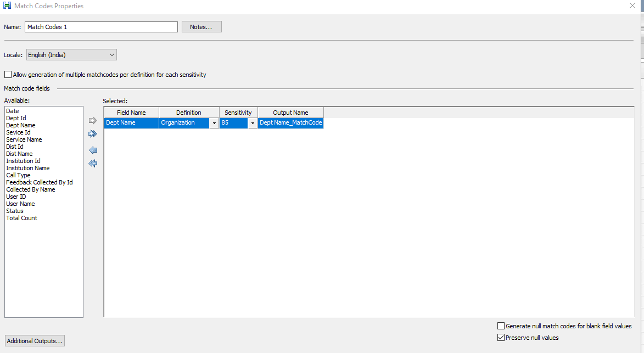
Task: Select Date in the Available list
Action: click(12, 111)
